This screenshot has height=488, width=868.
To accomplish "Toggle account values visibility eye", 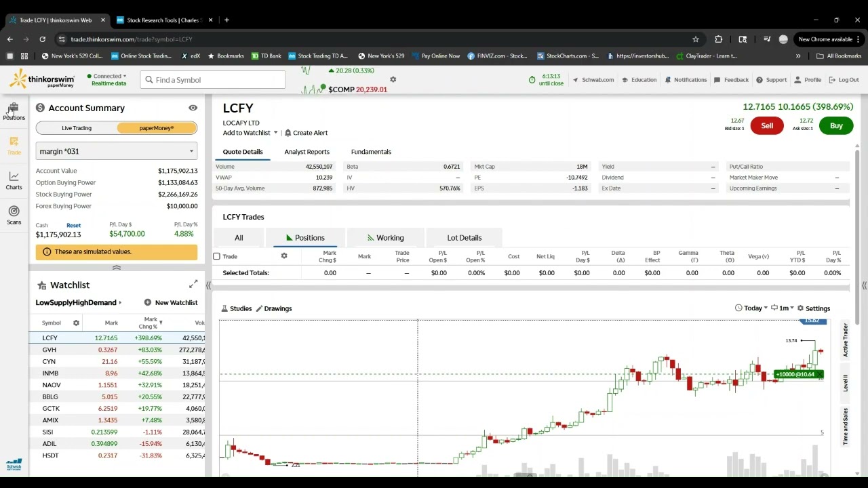I will (193, 108).
